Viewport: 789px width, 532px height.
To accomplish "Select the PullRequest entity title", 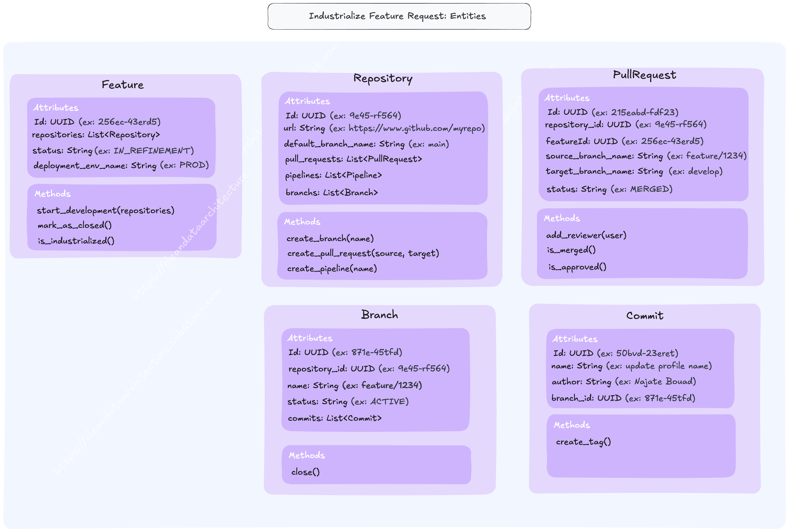I will point(644,75).
